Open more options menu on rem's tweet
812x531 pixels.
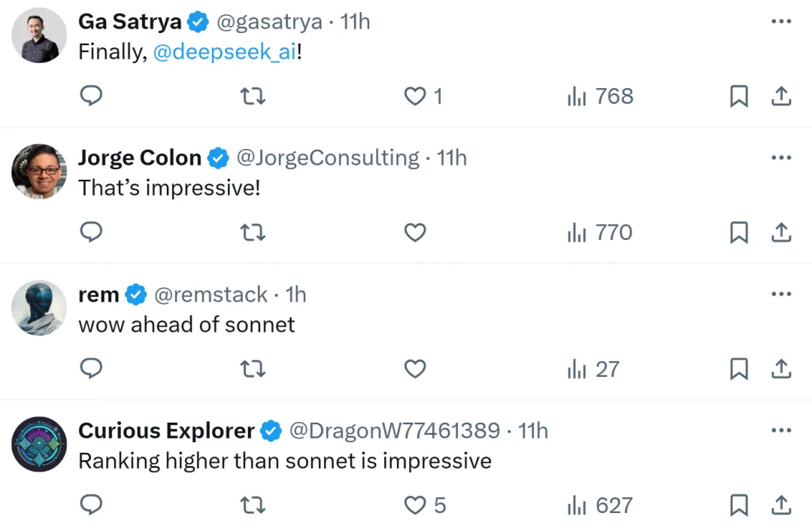click(781, 294)
